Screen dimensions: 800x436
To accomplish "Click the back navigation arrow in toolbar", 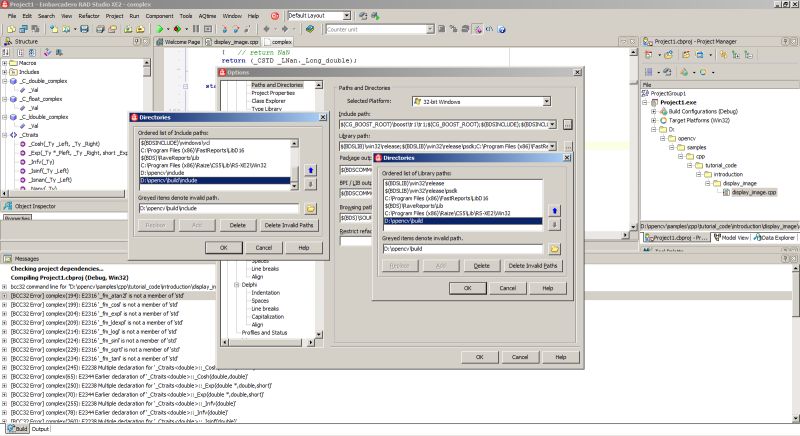I will (x=266, y=29).
